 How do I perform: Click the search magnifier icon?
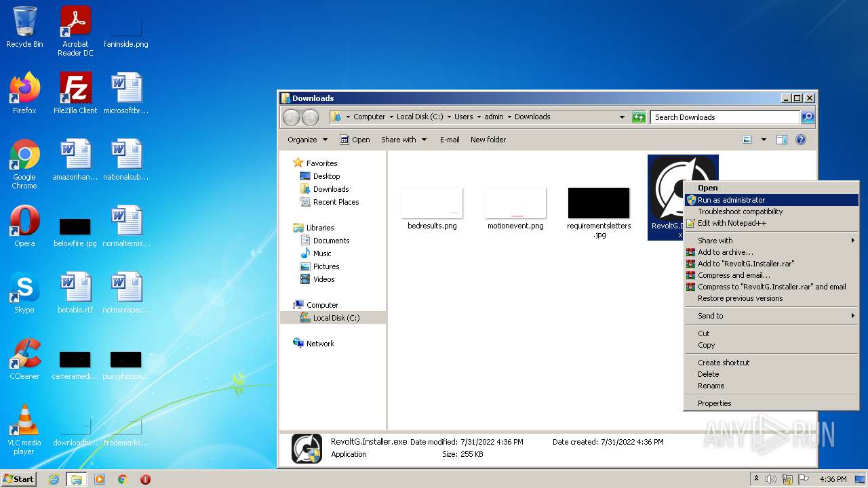click(x=807, y=117)
